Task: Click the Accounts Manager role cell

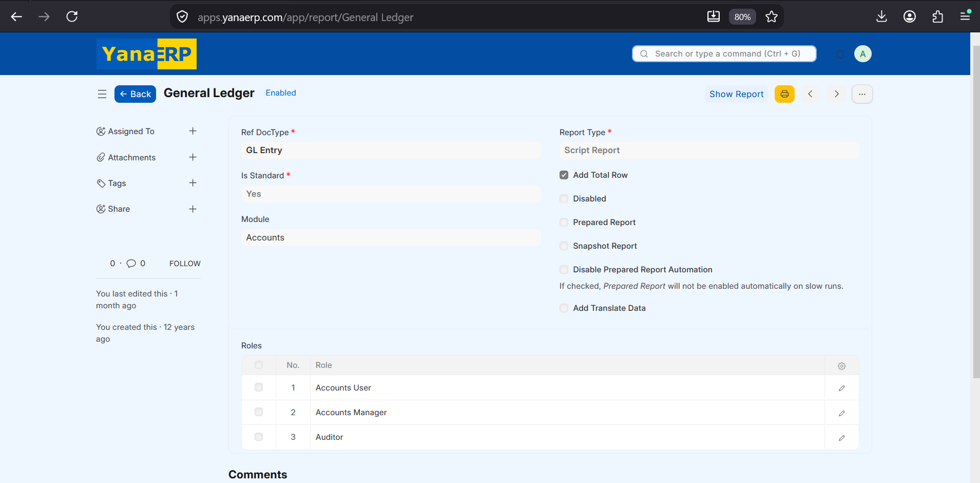Action: 567,412
